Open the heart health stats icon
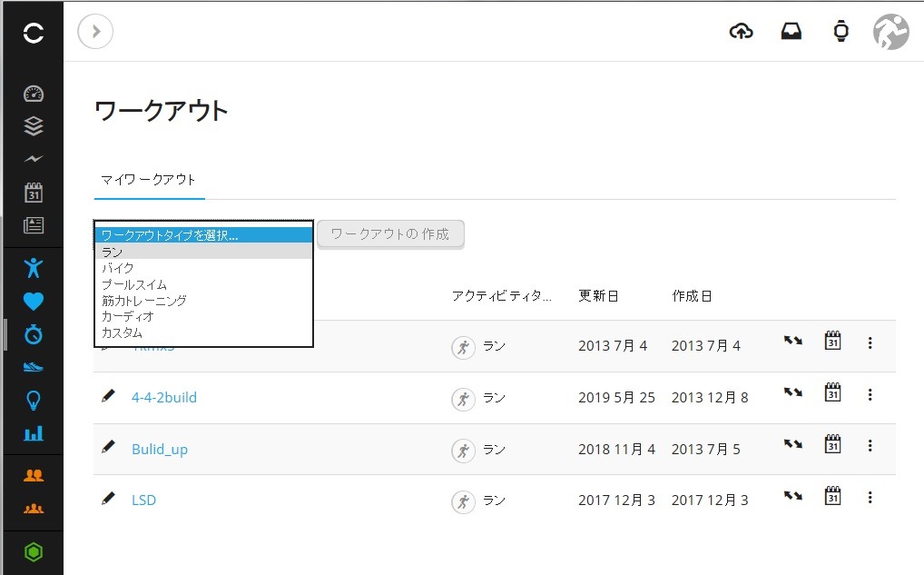Image resolution: width=924 pixels, height=575 pixels. pyautogui.click(x=34, y=302)
